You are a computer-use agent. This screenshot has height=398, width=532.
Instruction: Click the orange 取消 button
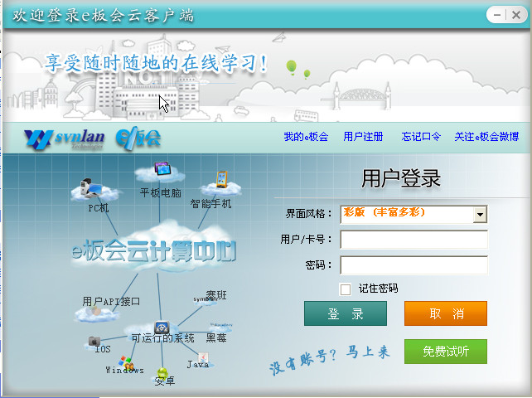pos(446,313)
